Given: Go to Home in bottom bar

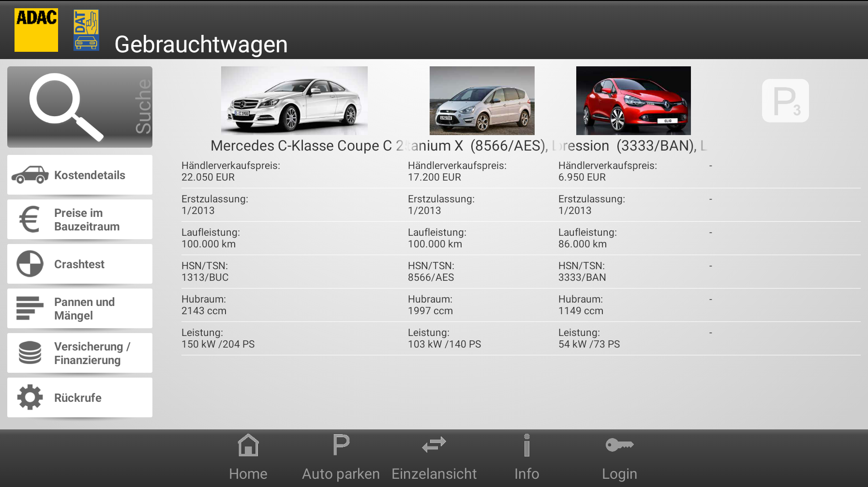Looking at the screenshot, I should (248, 457).
